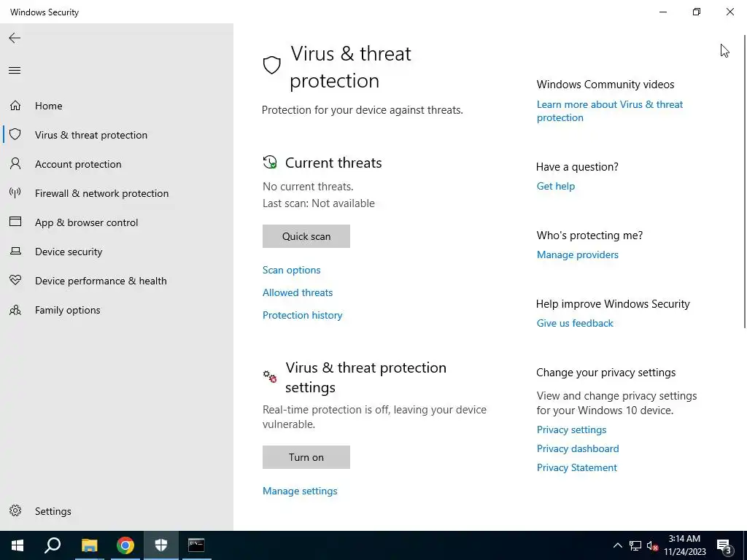
Task: Click the Firewall antenna icon
Action: pos(15,192)
